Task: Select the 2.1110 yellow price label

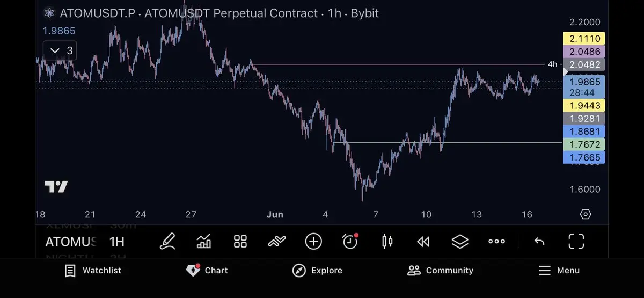Action: (x=584, y=39)
